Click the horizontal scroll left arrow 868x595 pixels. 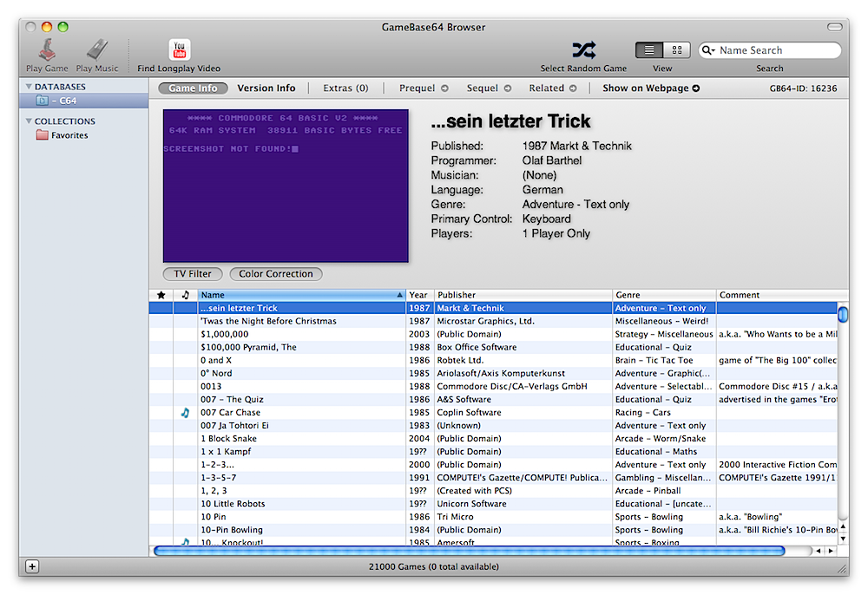pyautogui.click(x=819, y=551)
